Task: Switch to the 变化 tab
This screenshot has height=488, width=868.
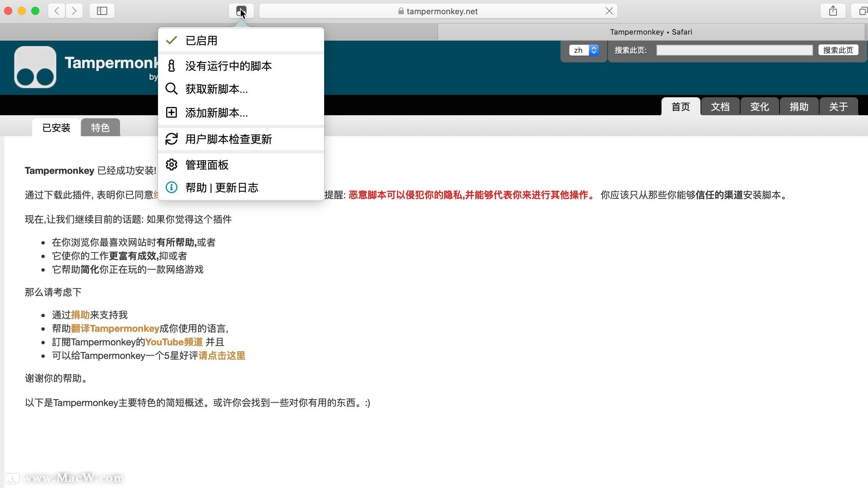Action: click(759, 107)
